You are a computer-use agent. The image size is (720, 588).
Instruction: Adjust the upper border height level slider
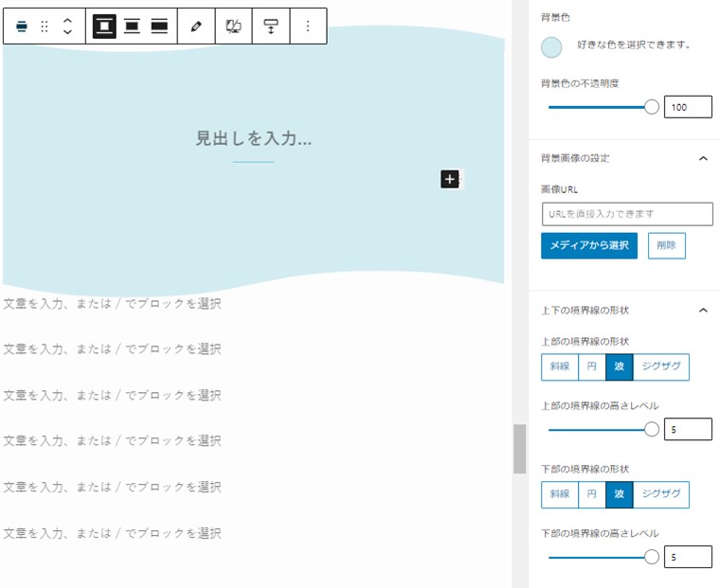tap(651, 430)
